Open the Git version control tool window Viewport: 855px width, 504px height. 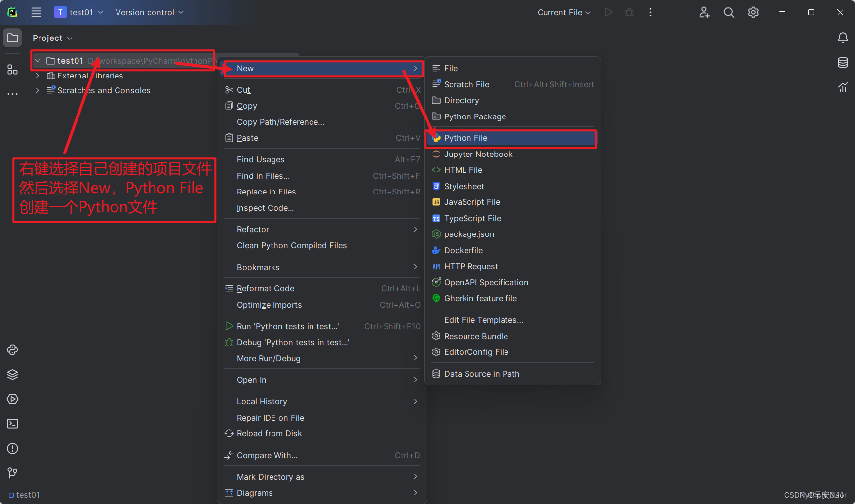click(x=13, y=473)
